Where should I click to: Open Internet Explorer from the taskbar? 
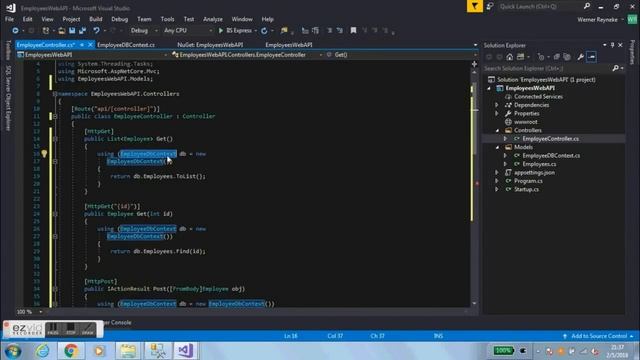pyautogui.click(x=42, y=351)
